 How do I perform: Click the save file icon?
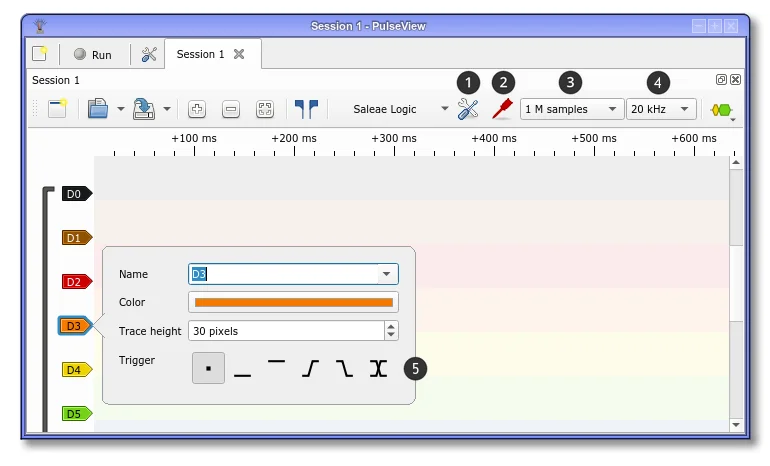pyautogui.click(x=144, y=109)
